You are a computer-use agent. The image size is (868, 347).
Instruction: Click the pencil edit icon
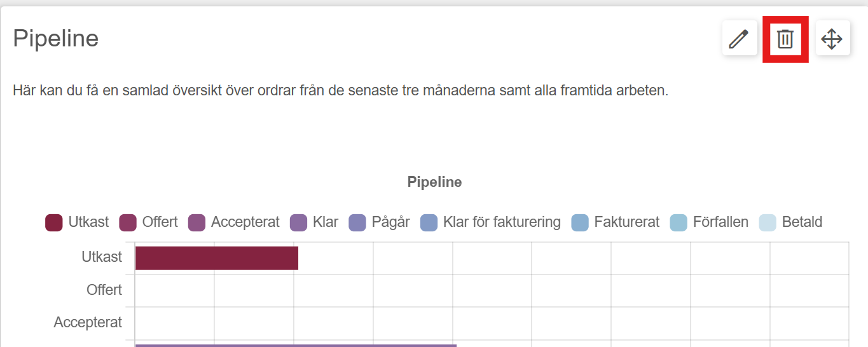pos(739,38)
